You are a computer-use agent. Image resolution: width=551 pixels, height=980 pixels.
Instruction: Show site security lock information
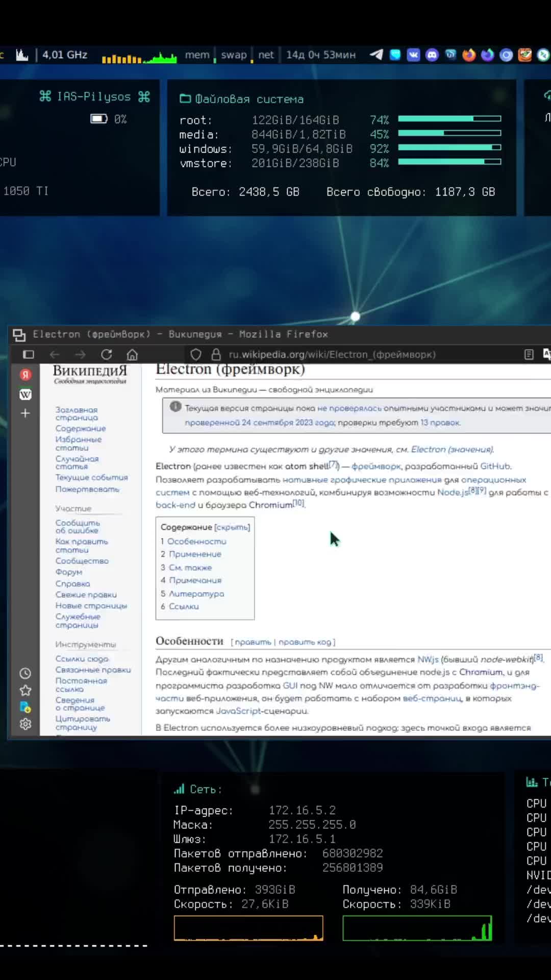[216, 355]
